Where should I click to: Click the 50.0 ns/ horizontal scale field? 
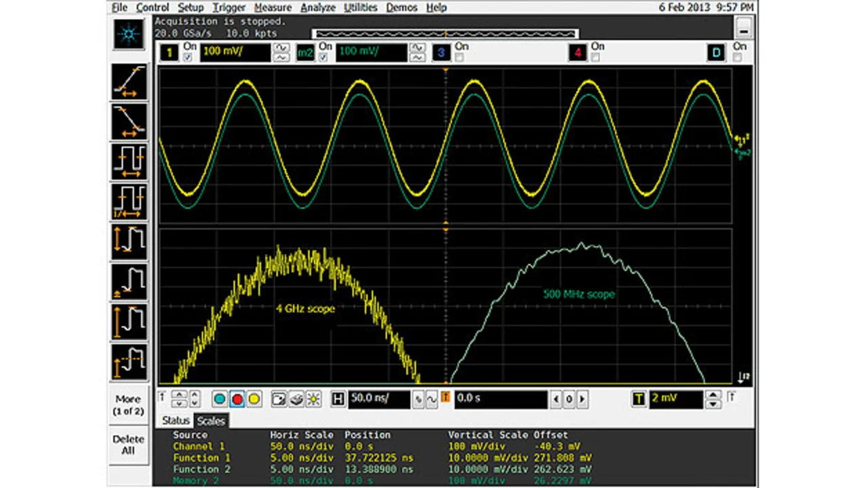click(379, 399)
